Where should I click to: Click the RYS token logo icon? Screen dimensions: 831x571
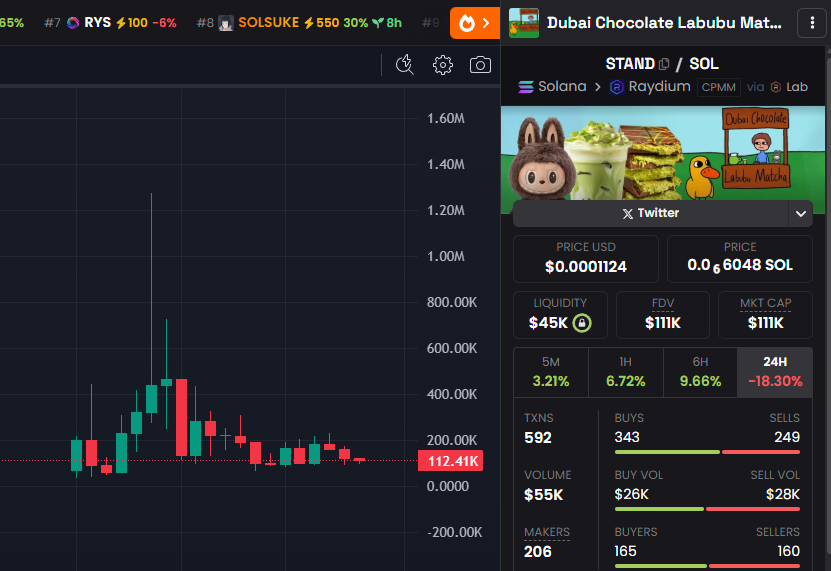tap(73, 23)
